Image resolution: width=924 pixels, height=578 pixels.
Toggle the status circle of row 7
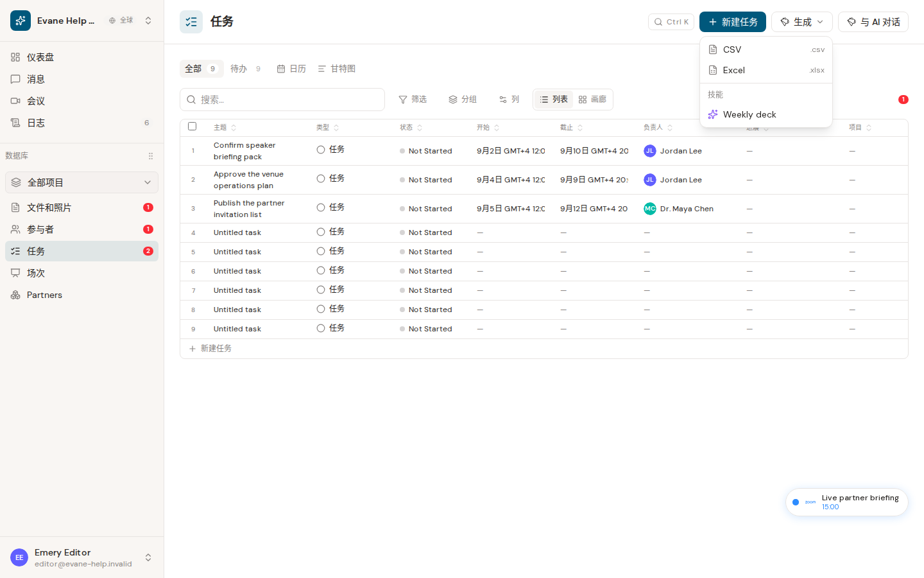click(321, 290)
